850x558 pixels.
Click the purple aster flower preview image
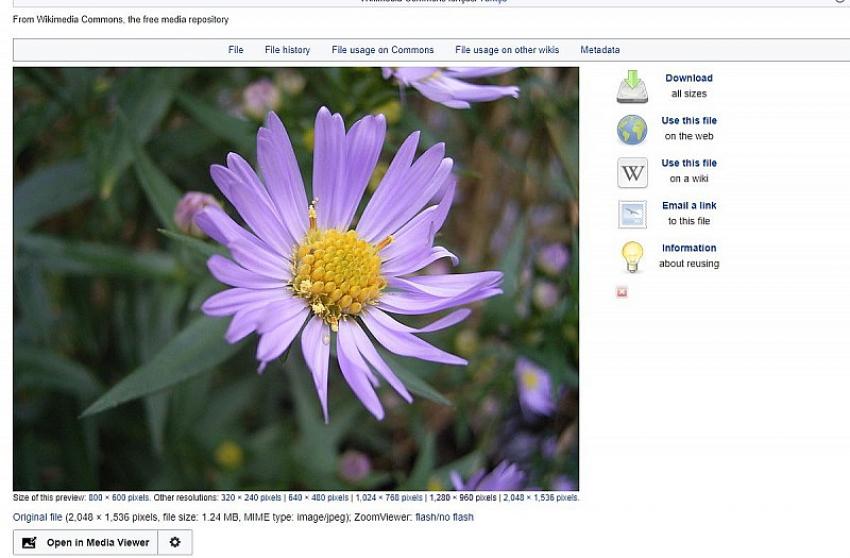tap(296, 278)
